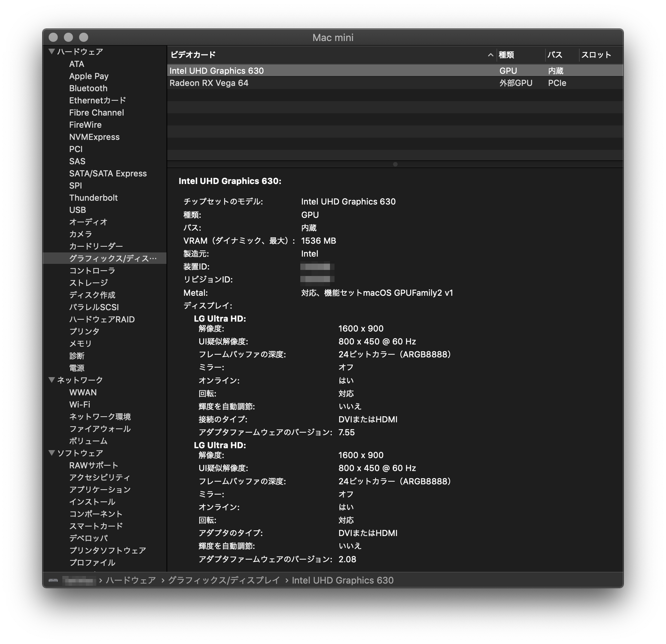Select Bluetooth in the sidebar
The height and width of the screenshot is (644, 666).
(88, 88)
